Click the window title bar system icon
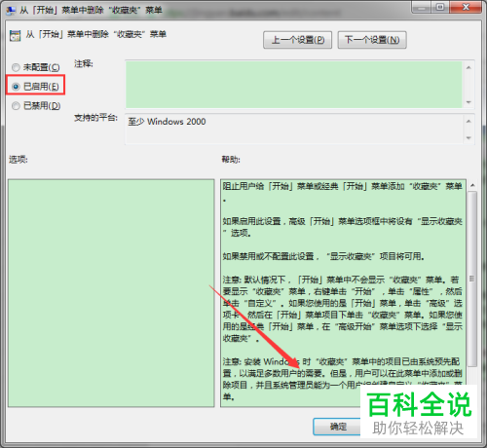 (x=11, y=11)
